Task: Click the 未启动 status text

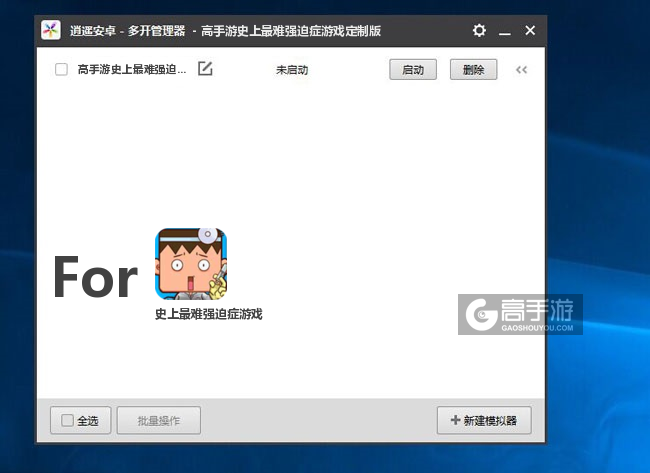Action: pyautogui.click(x=292, y=70)
